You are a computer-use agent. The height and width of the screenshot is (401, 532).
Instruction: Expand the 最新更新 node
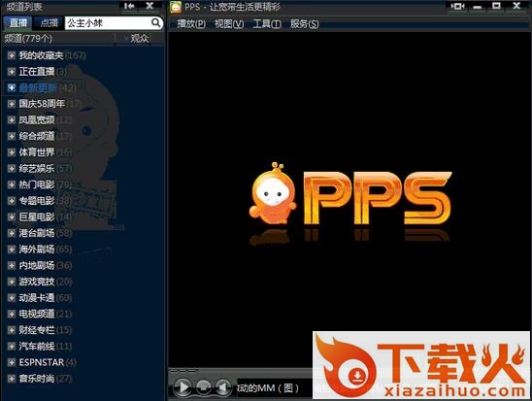click(x=12, y=87)
